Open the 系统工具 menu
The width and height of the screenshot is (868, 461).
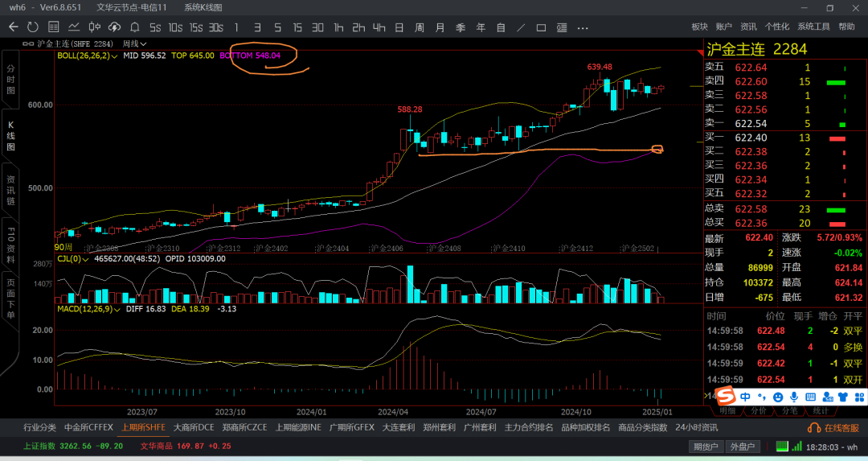(x=813, y=27)
